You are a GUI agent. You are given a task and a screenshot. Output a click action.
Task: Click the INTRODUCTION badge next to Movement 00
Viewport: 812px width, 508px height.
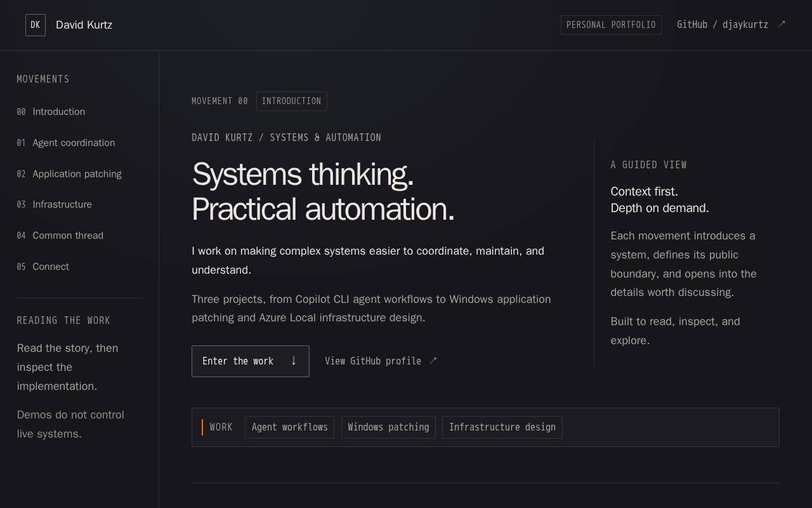pos(292,101)
